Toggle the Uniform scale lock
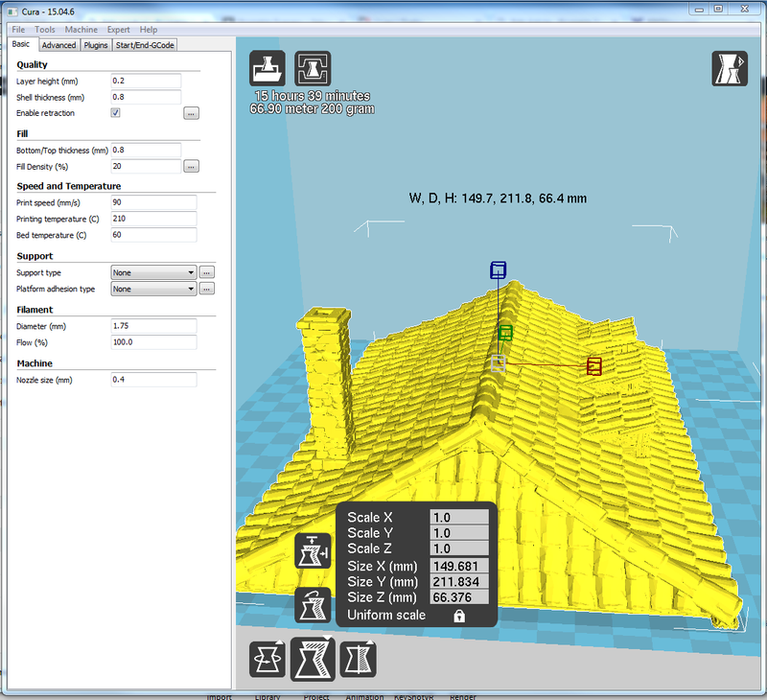The width and height of the screenshot is (767, 700). point(459,616)
